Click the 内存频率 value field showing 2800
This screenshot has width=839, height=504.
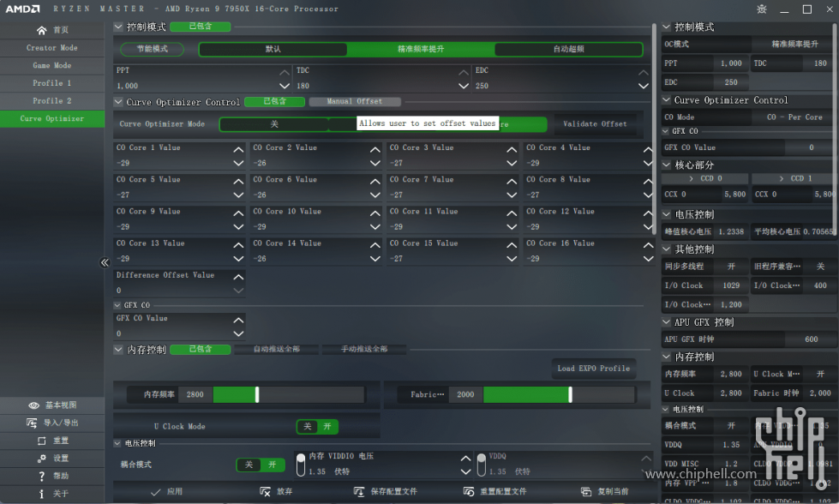[x=195, y=395]
